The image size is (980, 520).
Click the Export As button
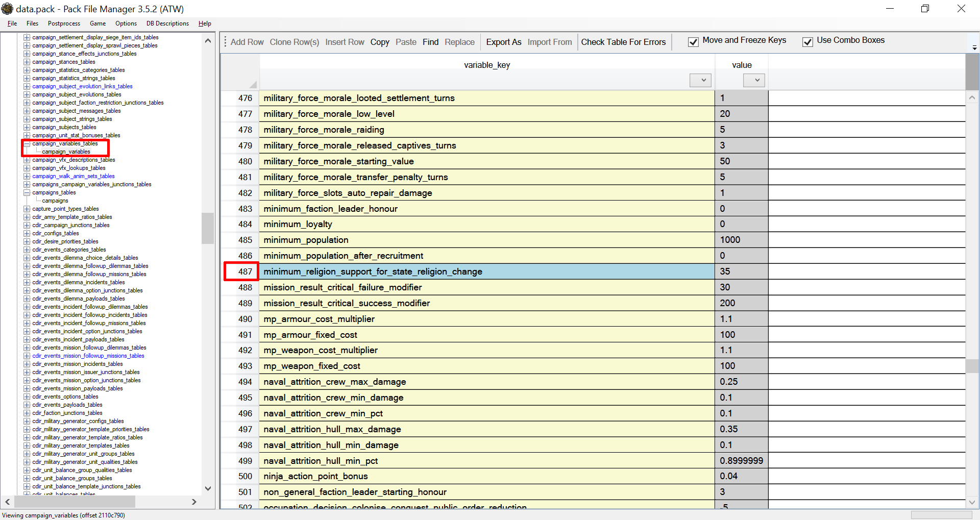(x=503, y=42)
